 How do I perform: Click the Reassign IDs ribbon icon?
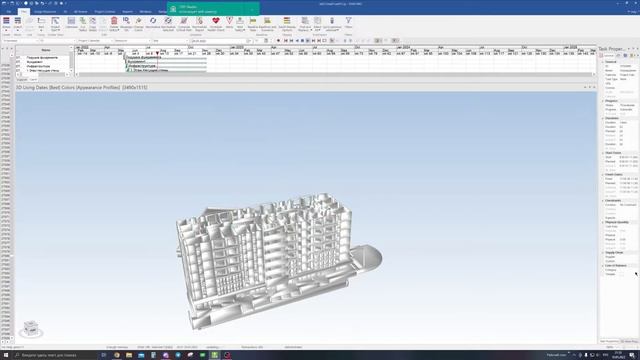tap(127, 24)
